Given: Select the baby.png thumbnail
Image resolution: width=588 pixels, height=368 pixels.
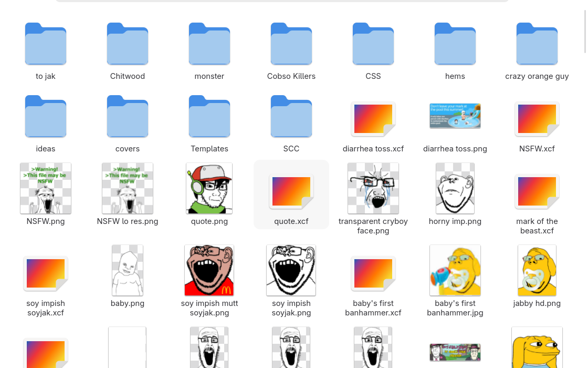Looking at the screenshot, I should (x=128, y=270).
